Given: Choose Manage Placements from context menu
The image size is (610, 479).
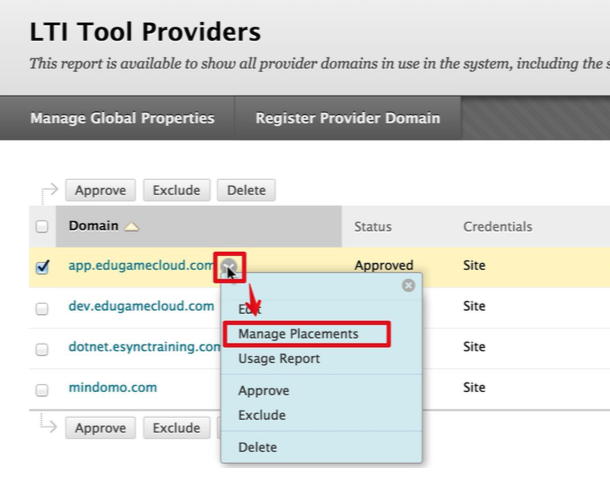Looking at the screenshot, I should point(297,334).
